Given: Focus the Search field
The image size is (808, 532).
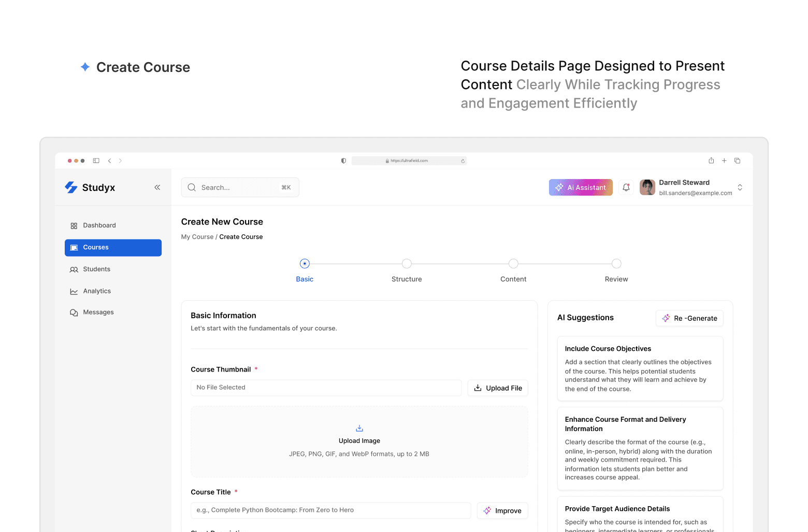Looking at the screenshot, I should pos(240,187).
